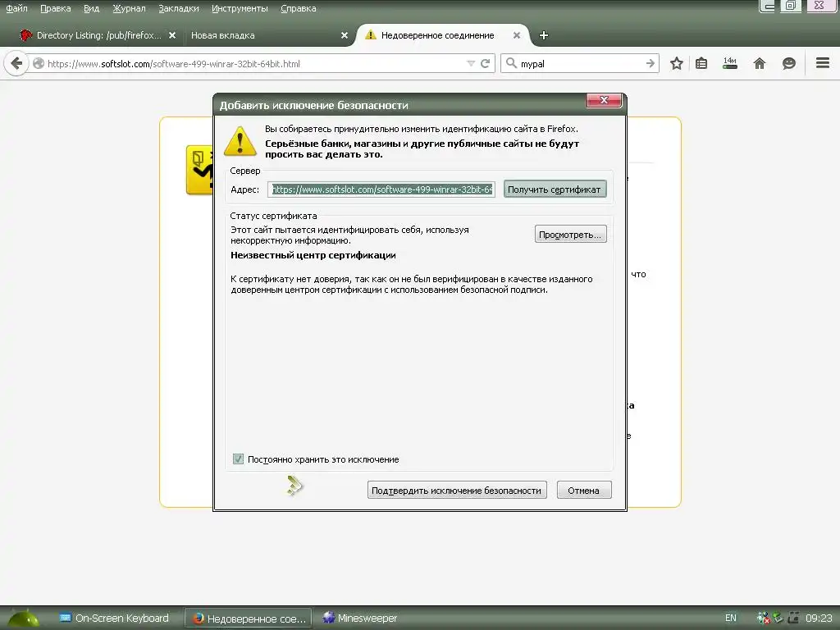Bookmark this page with star icon
Screen dimensions: 840x630
point(677,63)
